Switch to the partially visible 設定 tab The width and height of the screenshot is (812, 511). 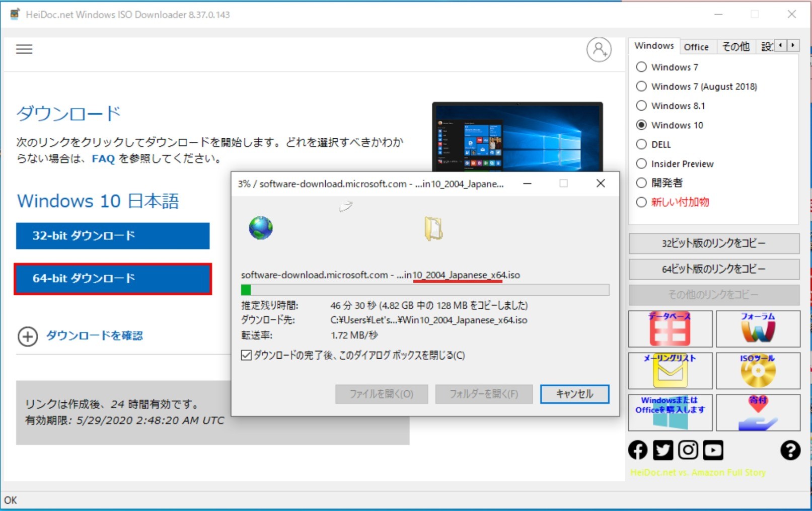pos(766,47)
